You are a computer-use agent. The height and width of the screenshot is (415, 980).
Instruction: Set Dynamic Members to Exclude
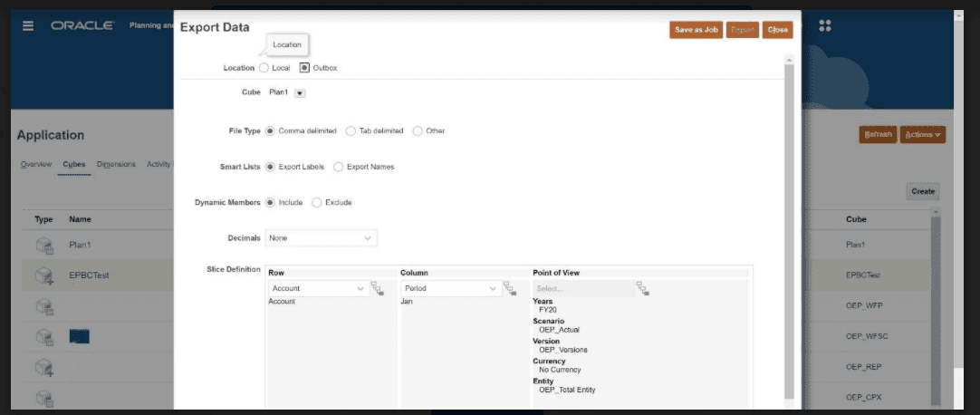pos(317,202)
